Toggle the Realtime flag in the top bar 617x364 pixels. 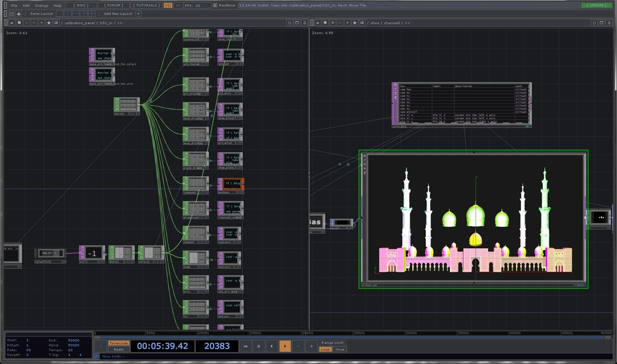click(215, 5)
